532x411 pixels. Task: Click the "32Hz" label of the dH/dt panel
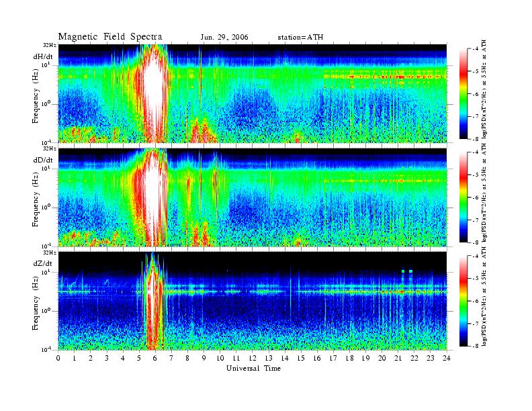(50, 45)
